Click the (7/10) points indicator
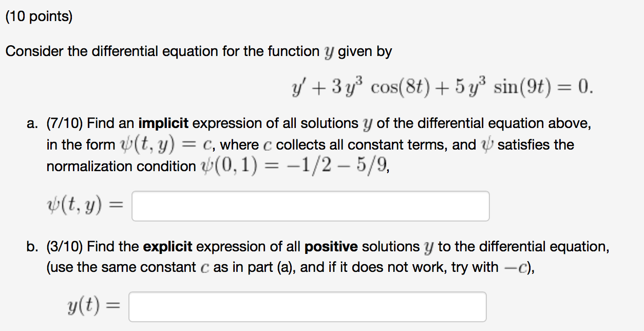 coord(66,123)
